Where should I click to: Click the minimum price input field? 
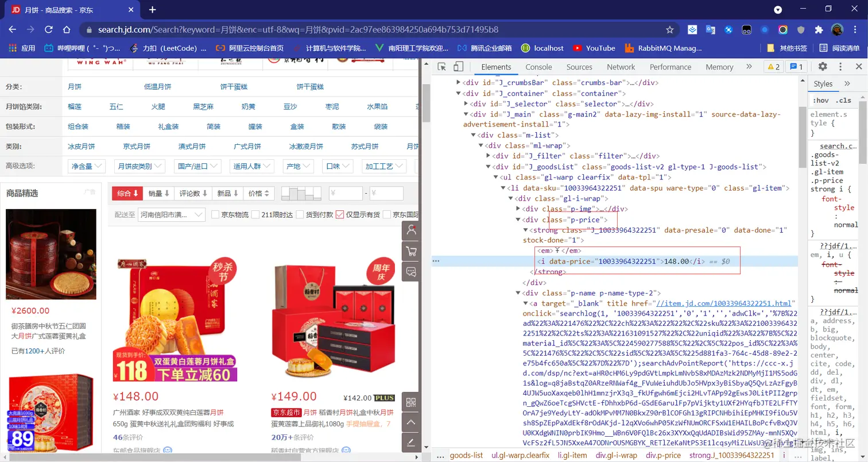coord(346,194)
